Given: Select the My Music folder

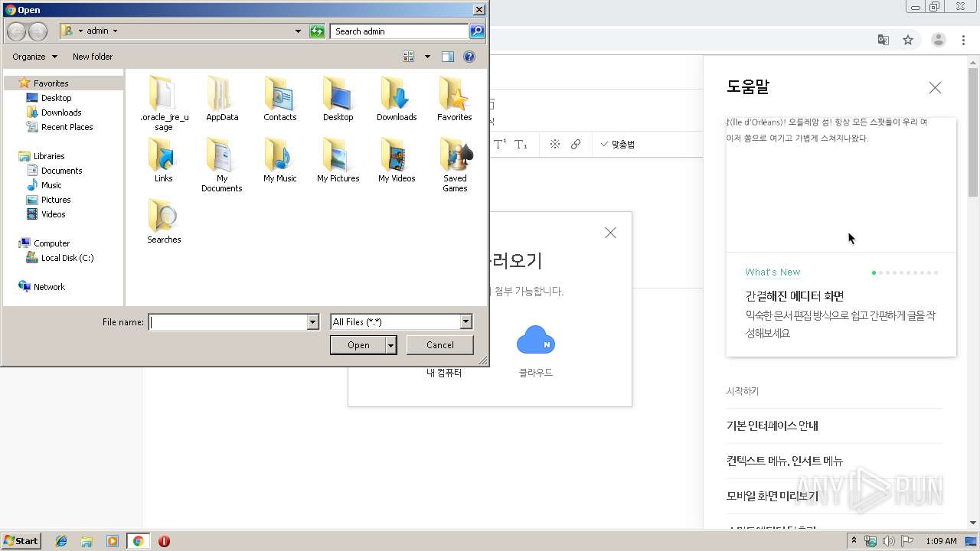Looking at the screenshot, I should point(280,161).
